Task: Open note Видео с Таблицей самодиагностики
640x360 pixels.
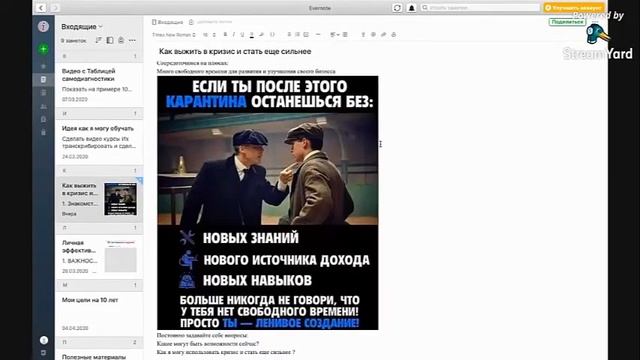Action: coord(99,84)
